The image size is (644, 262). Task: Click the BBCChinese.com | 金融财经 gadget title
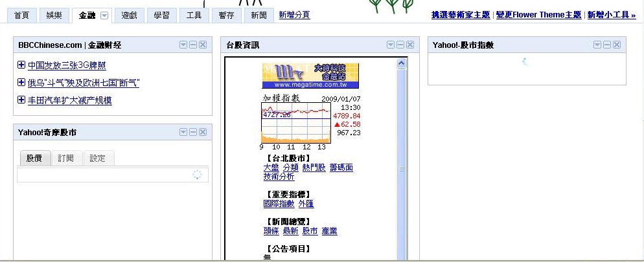click(70, 45)
